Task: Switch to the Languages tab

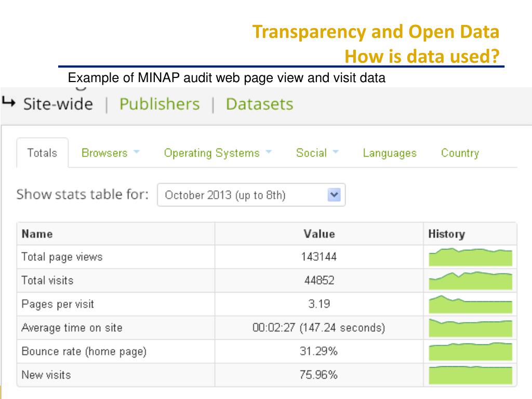Action: [390, 153]
